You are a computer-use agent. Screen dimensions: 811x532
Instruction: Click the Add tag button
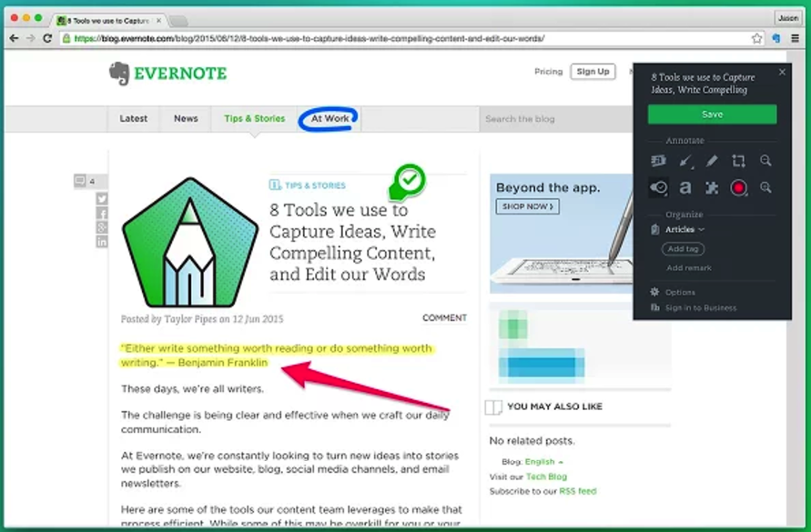[x=683, y=249]
